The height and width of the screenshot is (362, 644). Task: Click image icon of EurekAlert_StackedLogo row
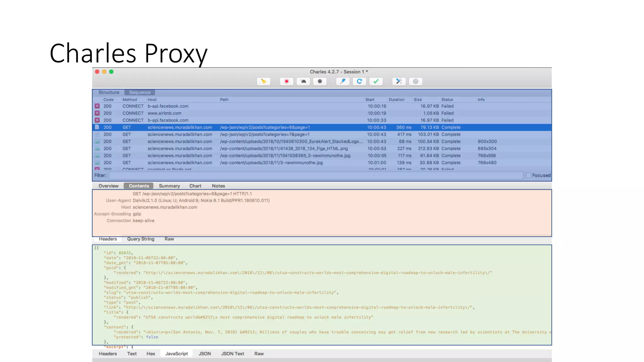point(97,141)
